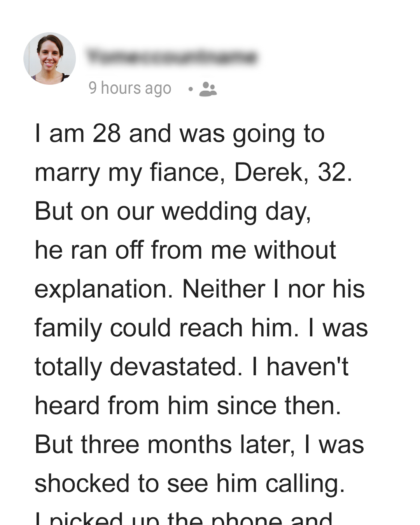
Task: Click the name 'Derek' in the post
Action: pos(268,172)
